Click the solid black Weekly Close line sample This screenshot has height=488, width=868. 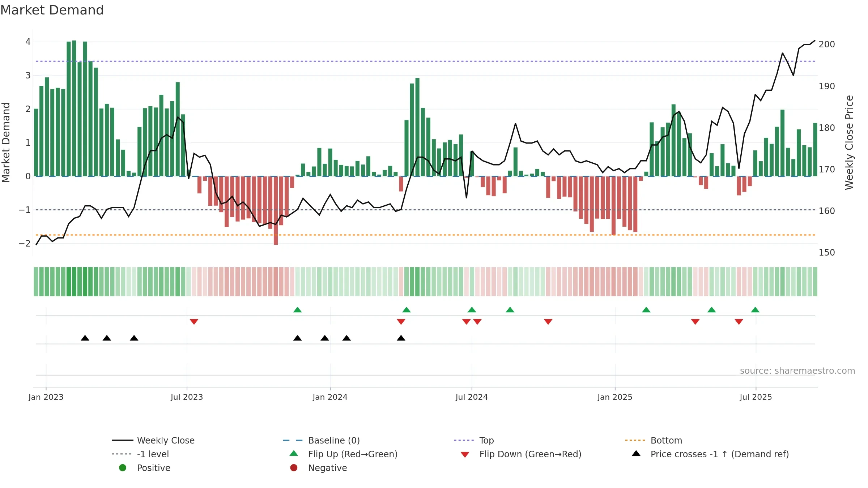(123, 440)
